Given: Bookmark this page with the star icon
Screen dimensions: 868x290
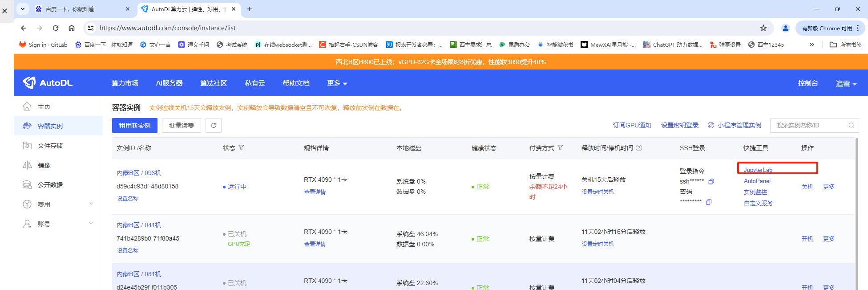Looking at the screenshot, I should tap(763, 28).
